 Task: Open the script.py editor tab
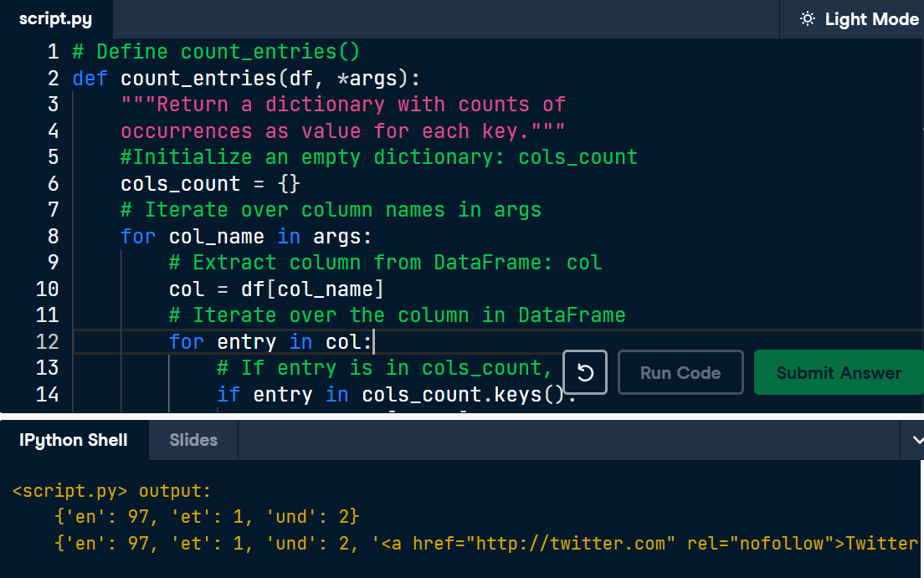[x=55, y=19]
